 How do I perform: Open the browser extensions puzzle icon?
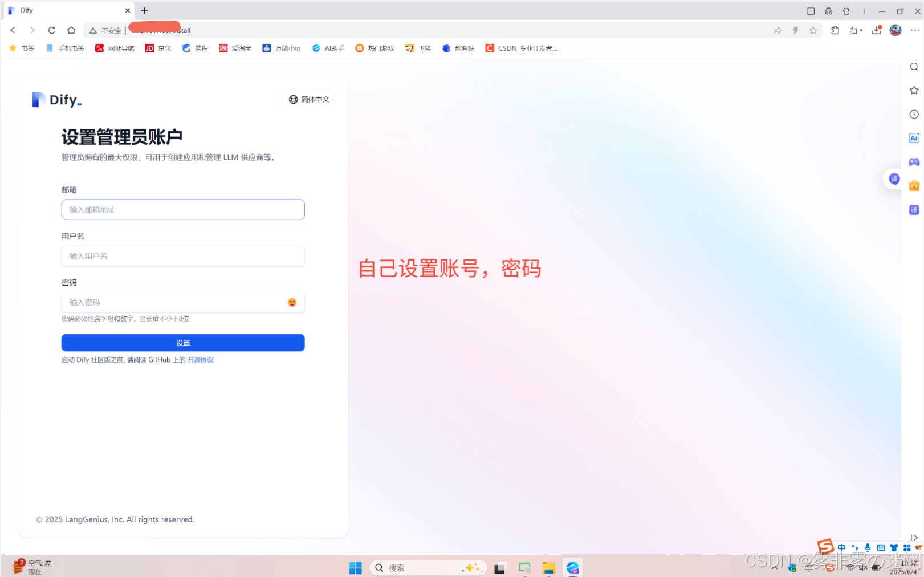point(835,31)
